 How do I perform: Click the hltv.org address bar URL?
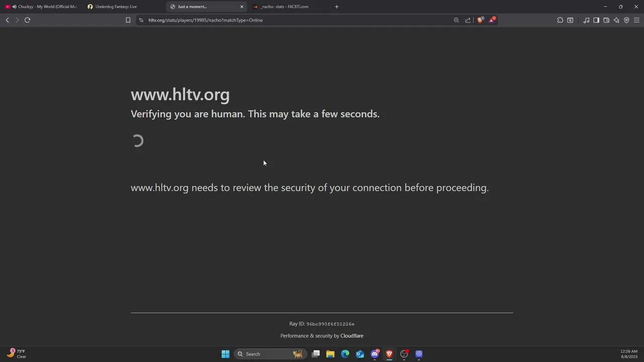(x=205, y=20)
